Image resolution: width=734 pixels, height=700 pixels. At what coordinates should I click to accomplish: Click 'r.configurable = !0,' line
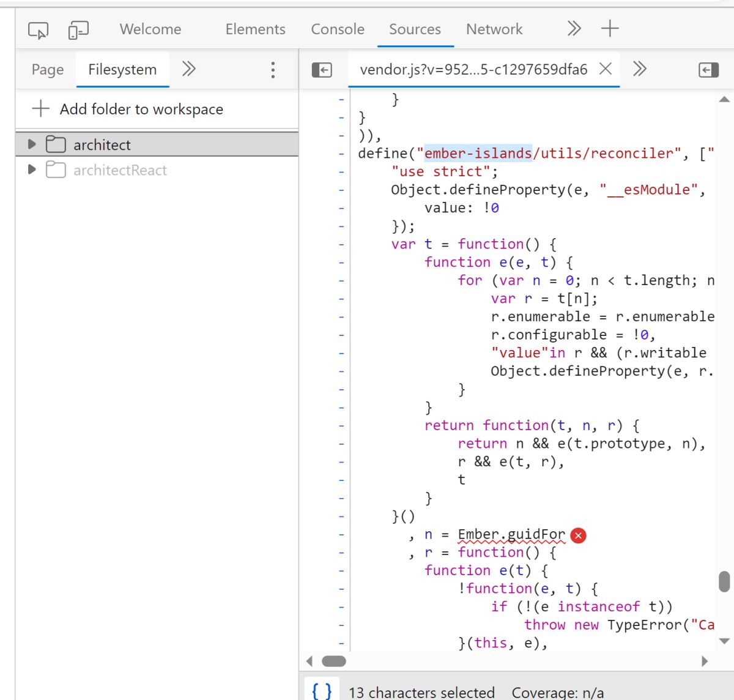573,335
